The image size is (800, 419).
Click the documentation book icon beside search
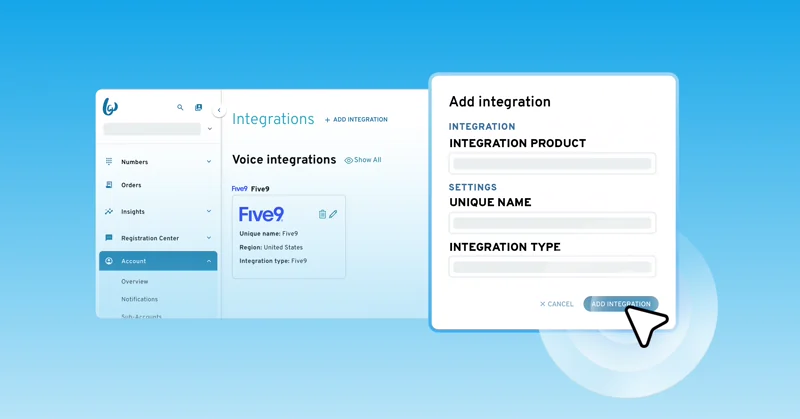tap(198, 108)
